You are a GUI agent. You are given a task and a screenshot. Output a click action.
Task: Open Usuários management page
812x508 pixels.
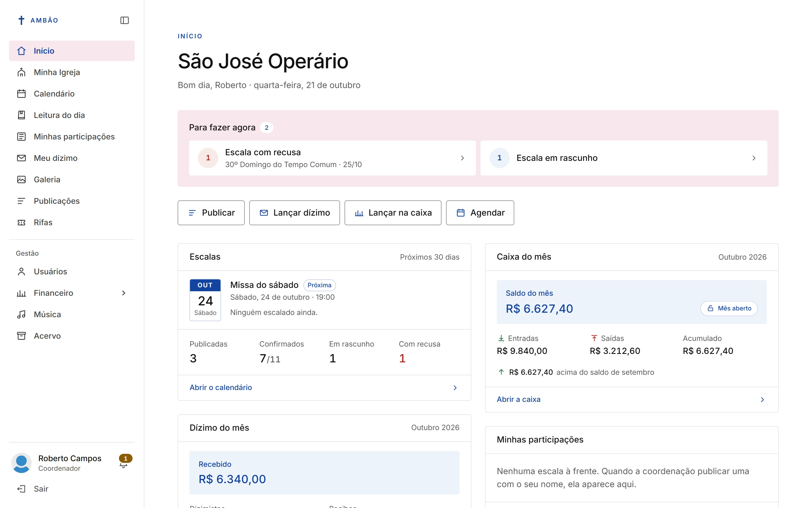point(72,271)
